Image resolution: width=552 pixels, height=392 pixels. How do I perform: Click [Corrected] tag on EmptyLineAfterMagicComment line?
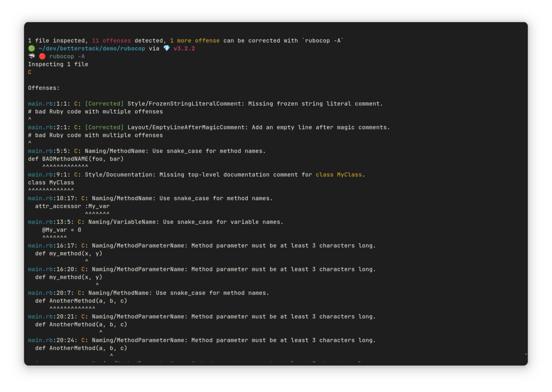coord(104,127)
